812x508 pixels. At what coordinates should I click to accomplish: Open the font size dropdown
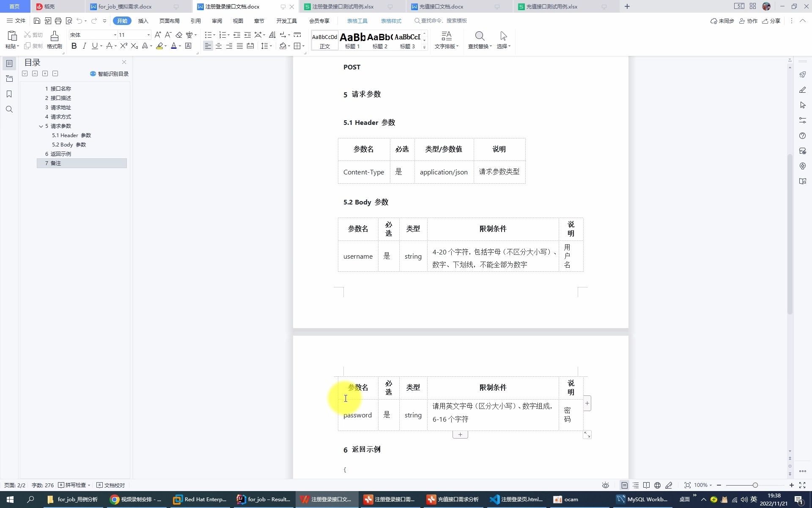pyautogui.click(x=148, y=35)
